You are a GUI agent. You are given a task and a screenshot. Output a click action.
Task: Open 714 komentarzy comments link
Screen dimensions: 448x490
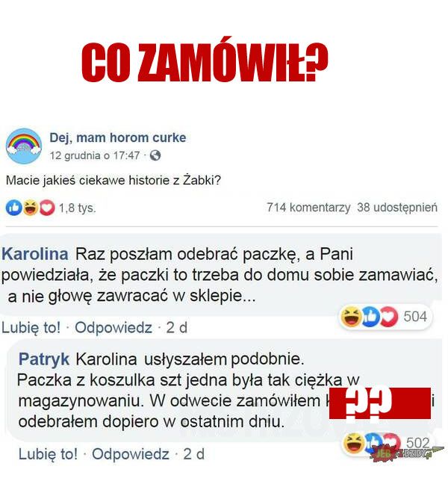(308, 208)
